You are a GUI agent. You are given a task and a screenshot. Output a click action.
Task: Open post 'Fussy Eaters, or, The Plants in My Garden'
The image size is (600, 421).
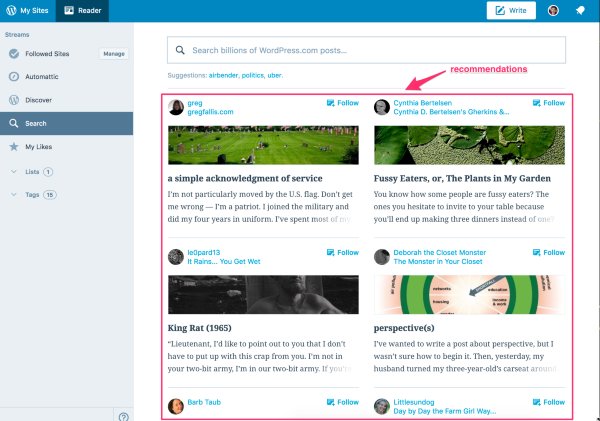pyautogui.click(x=462, y=178)
